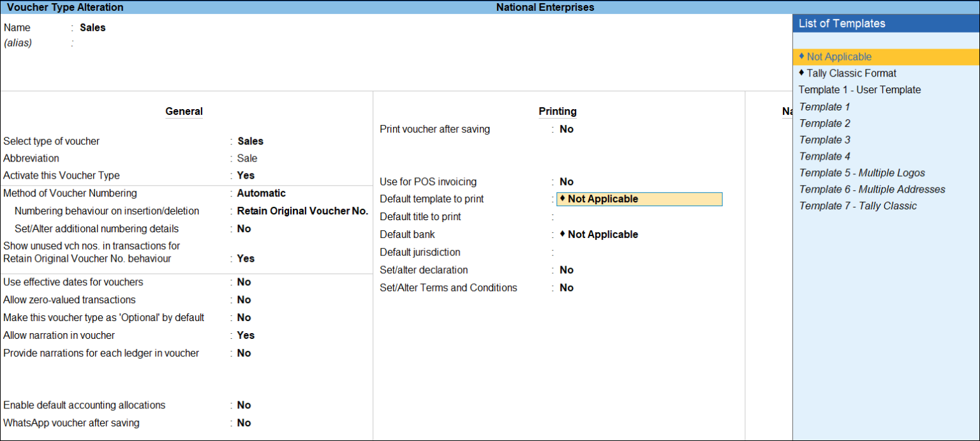
Task: Click National Enterprises company title
Action: click(x=545, y=8)
